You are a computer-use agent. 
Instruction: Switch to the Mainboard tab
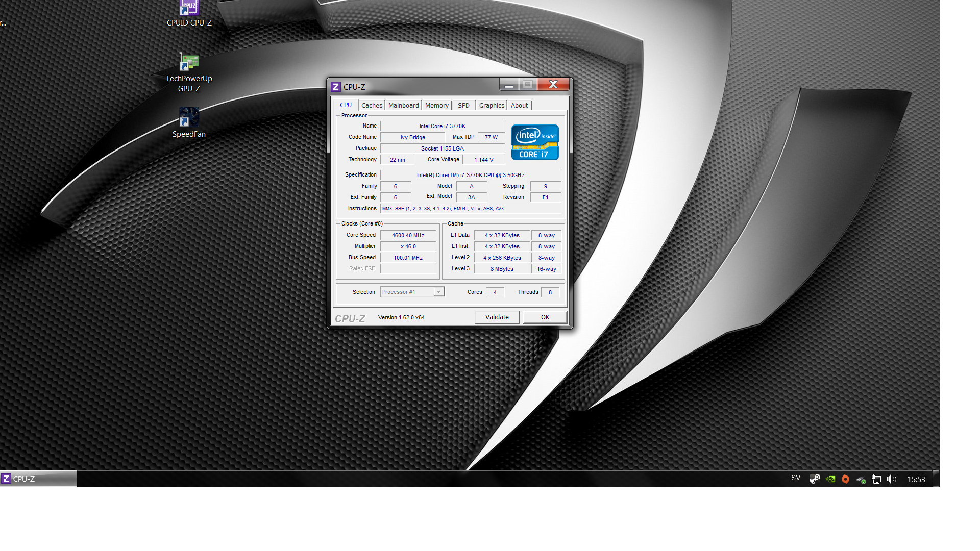[403, 106]
